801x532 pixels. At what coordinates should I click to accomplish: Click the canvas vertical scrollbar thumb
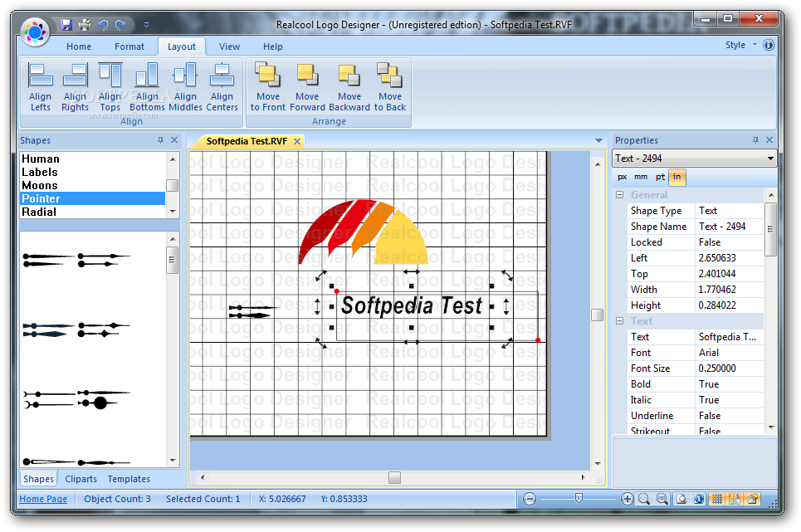597,315
